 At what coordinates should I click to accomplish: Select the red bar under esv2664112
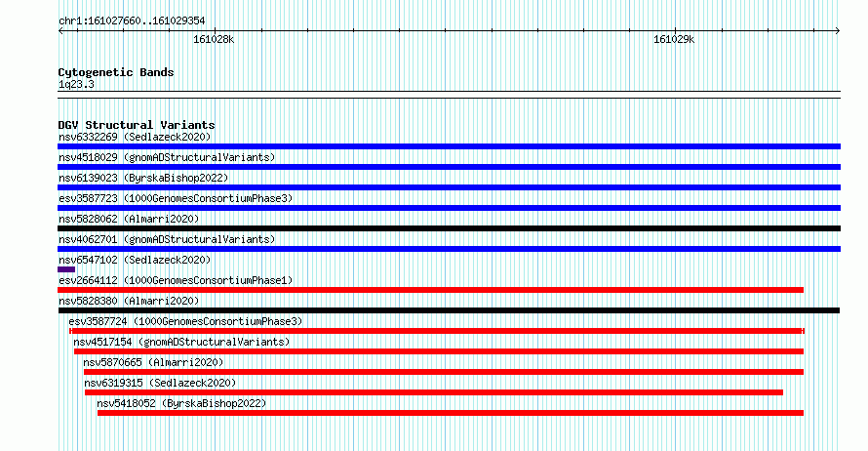point(431,290)
